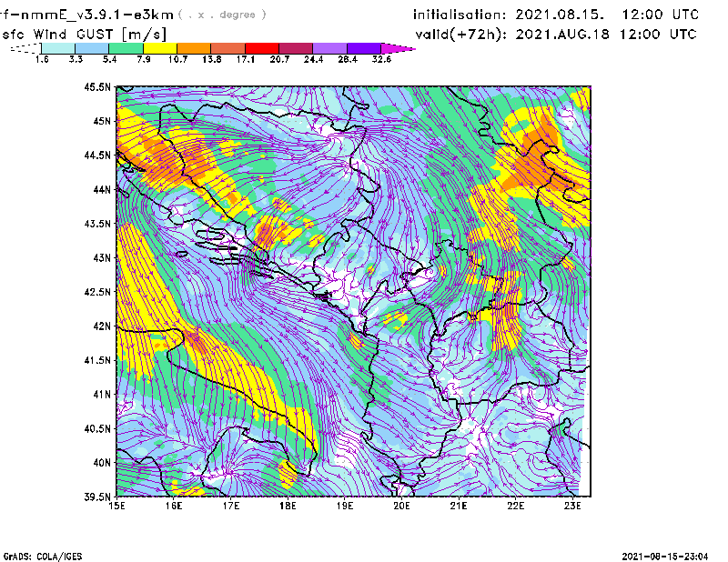Viewport: 728px width, 562px height.
Task: Click the '20E' longitude label
Action: pyautogui.click(x=401, y=506)
